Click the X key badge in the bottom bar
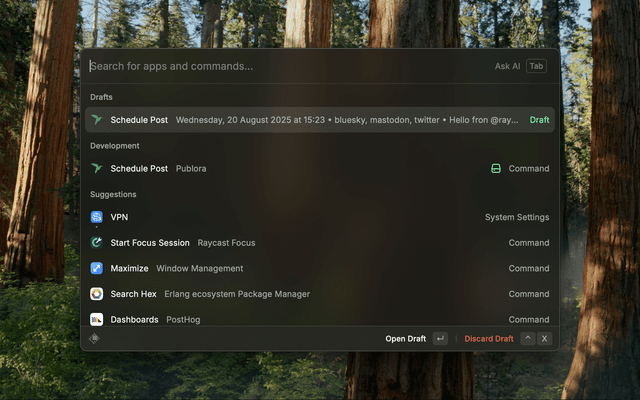This screenshot has width=640, height=400. 544,339
